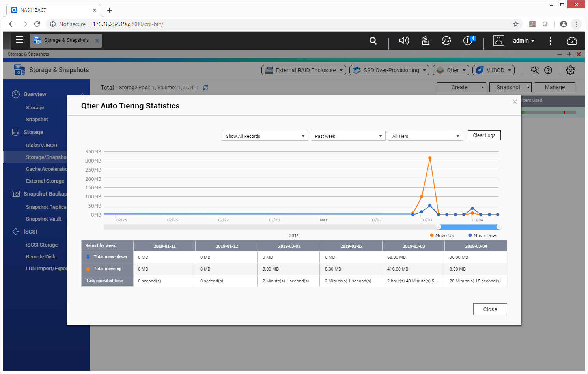The height and width of the screenshot is (374, 588).
Task: Click the Close button in dialog
Action: 490,309
